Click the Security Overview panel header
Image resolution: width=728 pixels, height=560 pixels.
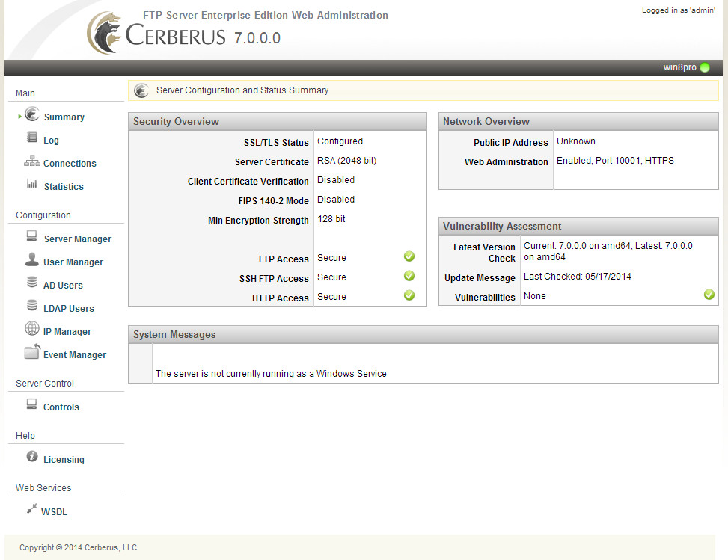pyautogui.click(x=278, y=122)
